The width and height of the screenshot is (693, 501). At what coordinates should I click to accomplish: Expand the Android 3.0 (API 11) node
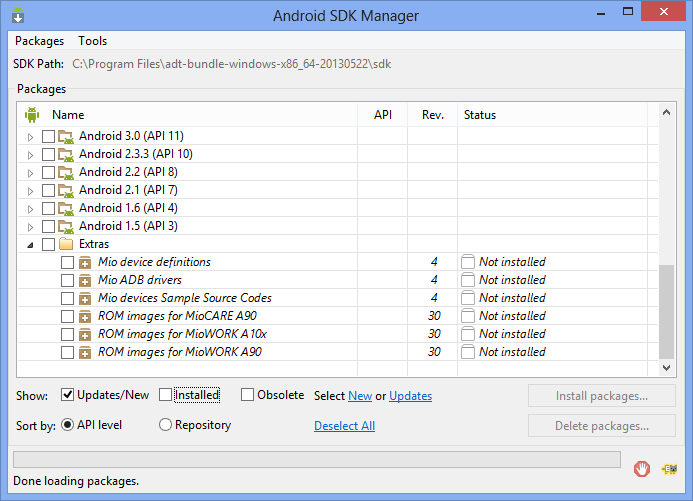[30, 137]
